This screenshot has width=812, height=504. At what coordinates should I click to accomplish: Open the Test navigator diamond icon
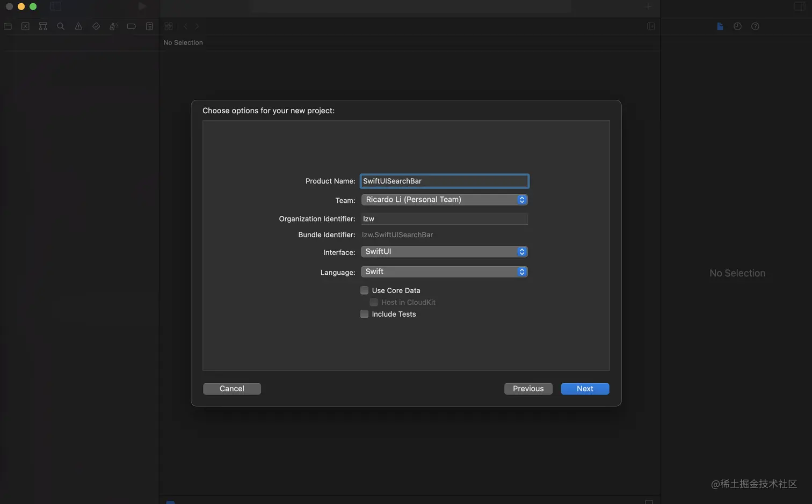pyautogui.click(x=96, y=26)
